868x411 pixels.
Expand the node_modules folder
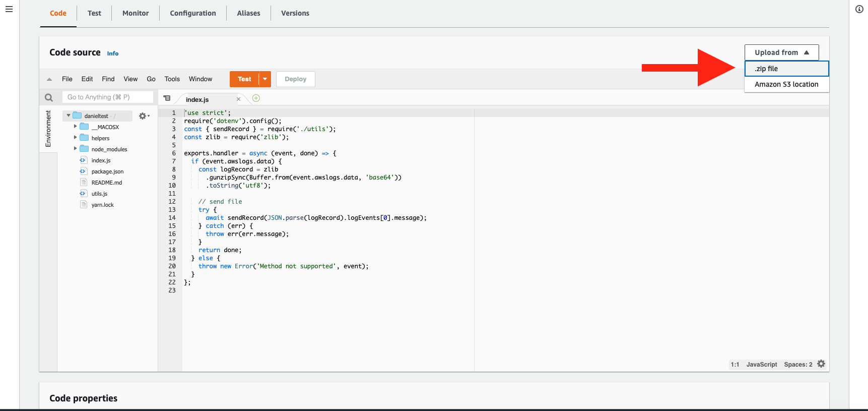76,148
